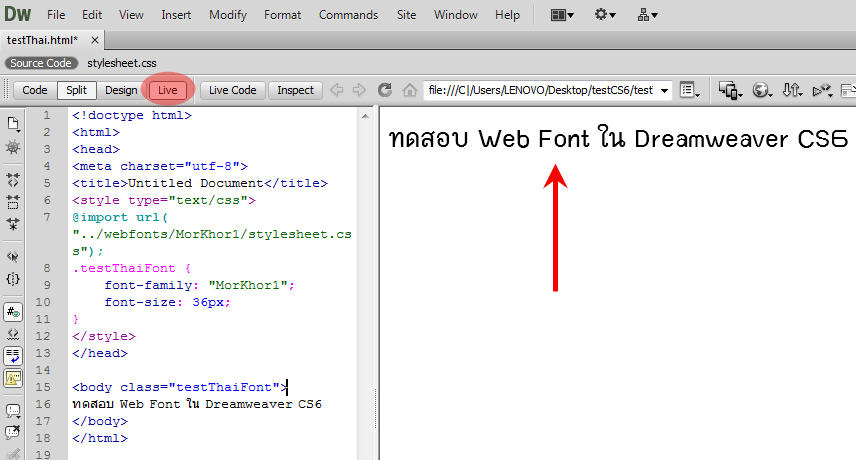
Task: Click the .testThaiFont selector line
Action: click(131, 268)
